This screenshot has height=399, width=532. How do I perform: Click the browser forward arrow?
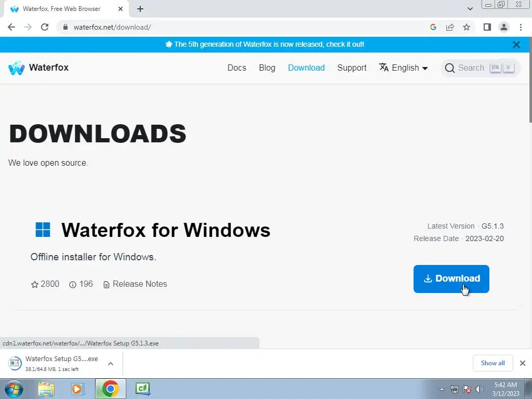[x=28, y=27]
